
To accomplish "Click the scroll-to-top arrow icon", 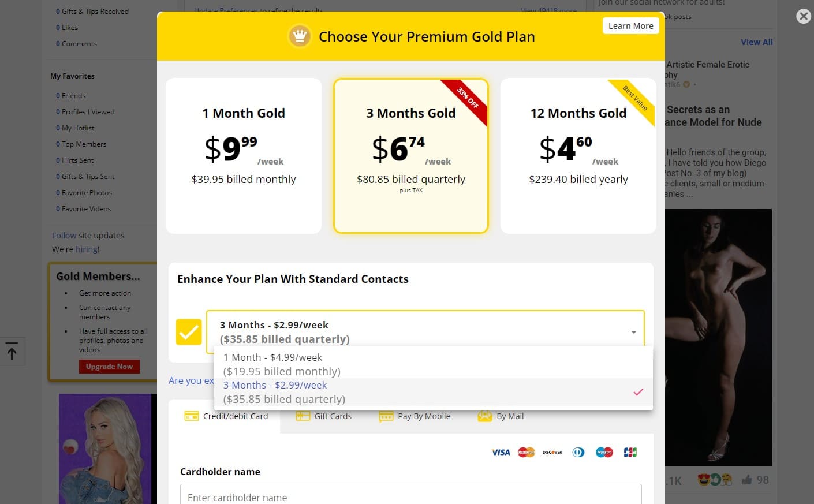I will pos(12,351).
